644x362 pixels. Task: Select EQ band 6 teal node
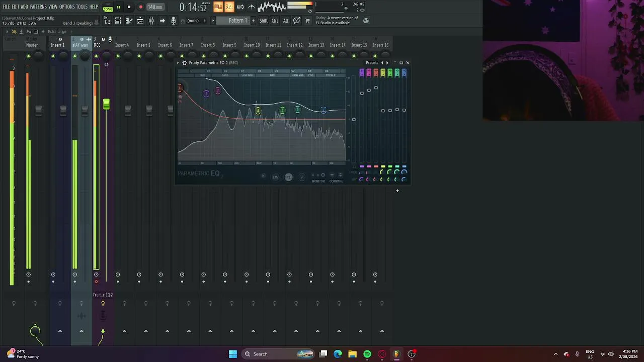click(x=297, y=110)
